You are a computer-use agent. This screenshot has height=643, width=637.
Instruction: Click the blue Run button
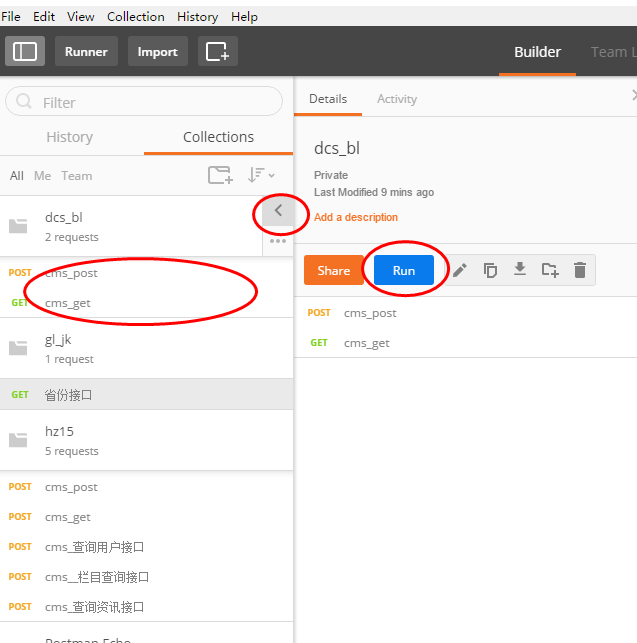pos(404,270)
